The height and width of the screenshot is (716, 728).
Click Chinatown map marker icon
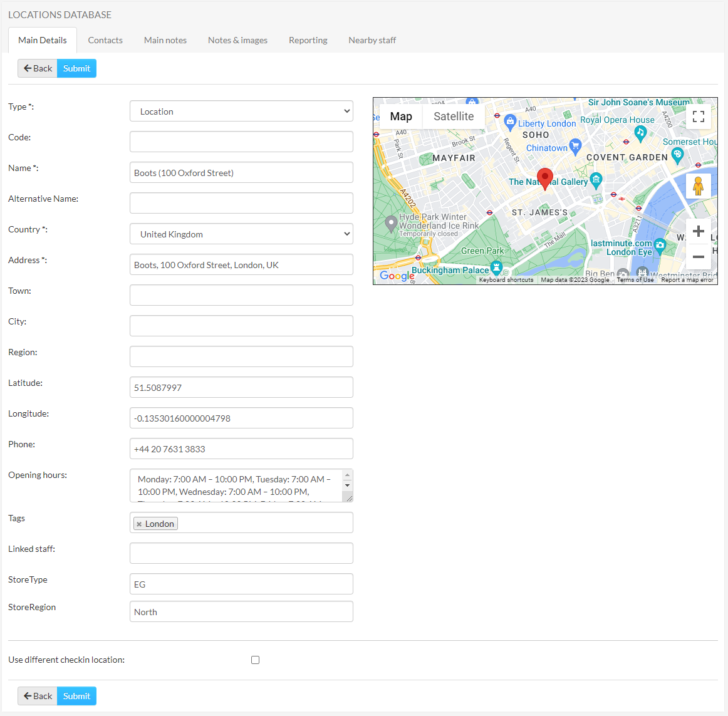[x=575, y=147]
